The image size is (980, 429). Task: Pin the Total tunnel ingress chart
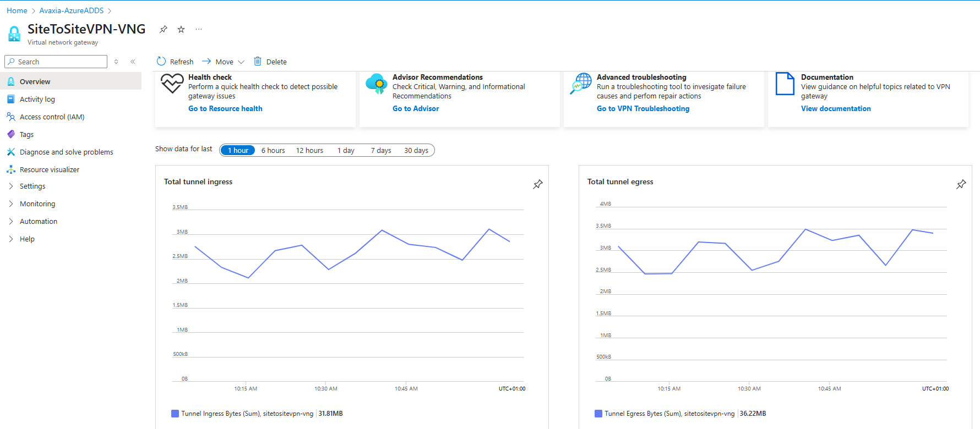tap(538, 184)
